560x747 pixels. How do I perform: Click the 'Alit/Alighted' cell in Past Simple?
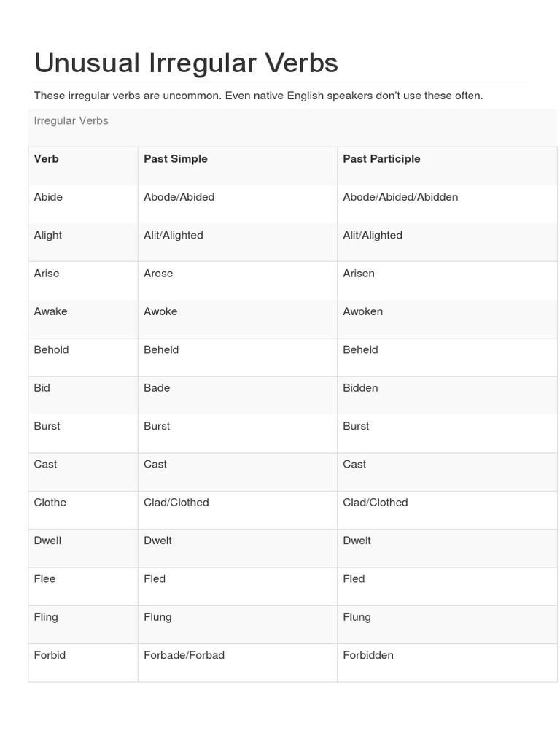click(x=174, y=235)
